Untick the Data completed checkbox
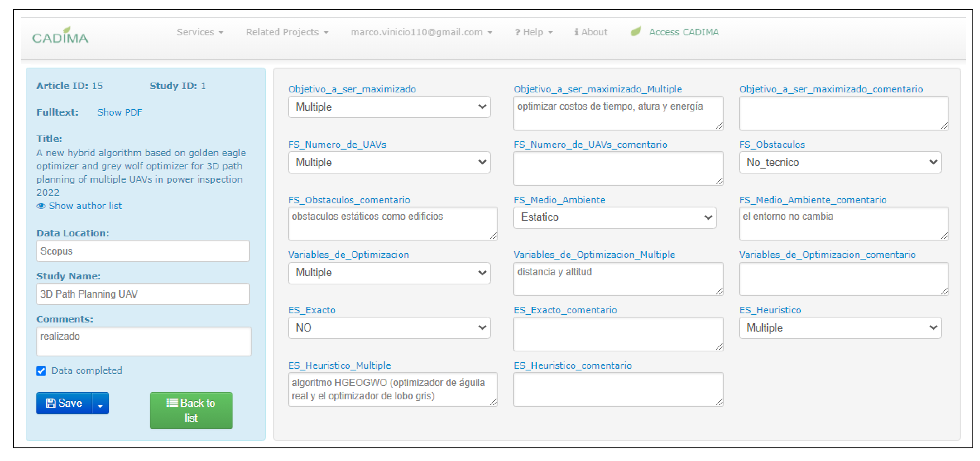Screen dimensions: 980x461 tap(41, 371)
